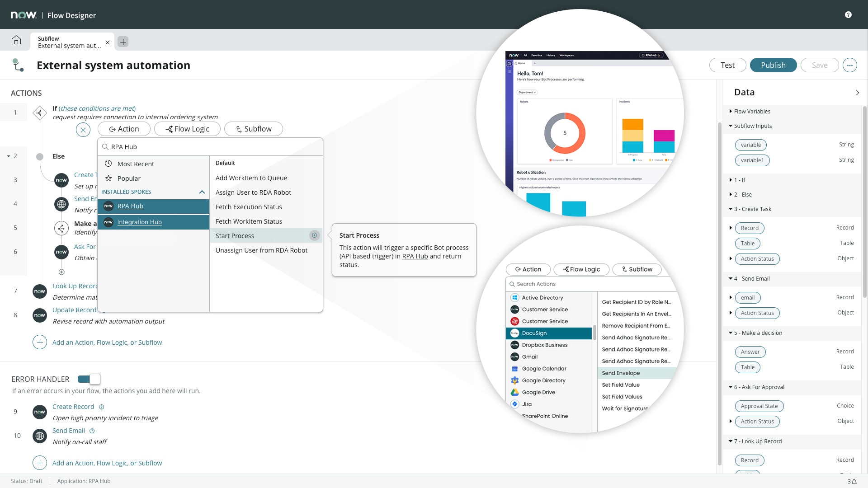Close the External system automation subflow tab
868x488 pixels.
coord(108,42)
